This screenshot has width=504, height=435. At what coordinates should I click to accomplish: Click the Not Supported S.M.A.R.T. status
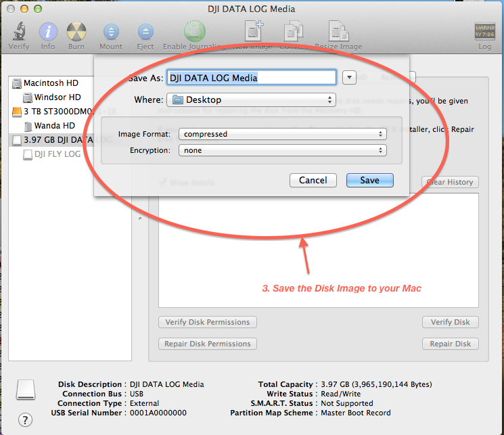(347, 403)
